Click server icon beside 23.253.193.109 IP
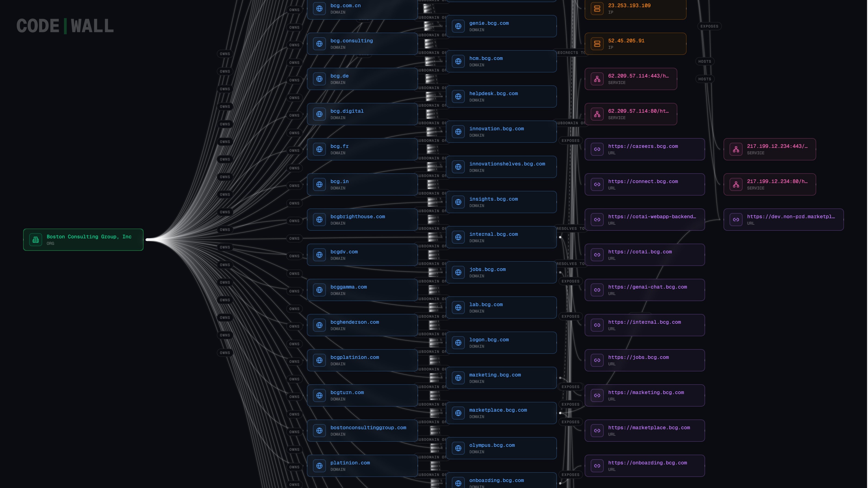The image size is (868, 488). [597, 9]
